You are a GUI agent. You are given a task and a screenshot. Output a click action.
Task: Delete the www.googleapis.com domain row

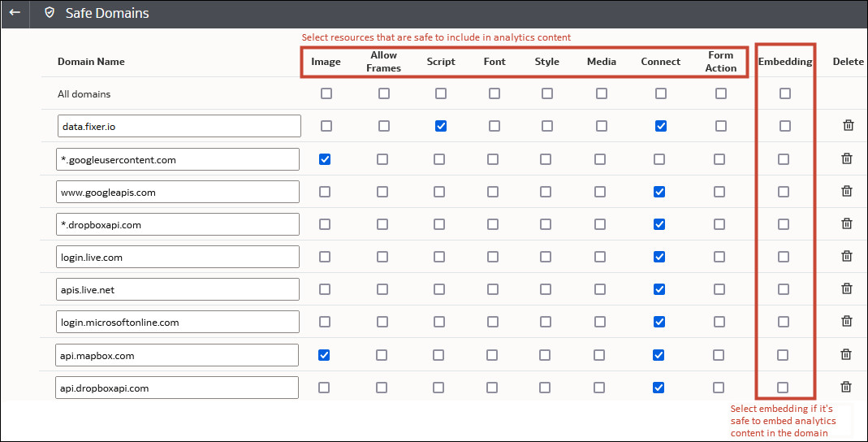[846, 191]
